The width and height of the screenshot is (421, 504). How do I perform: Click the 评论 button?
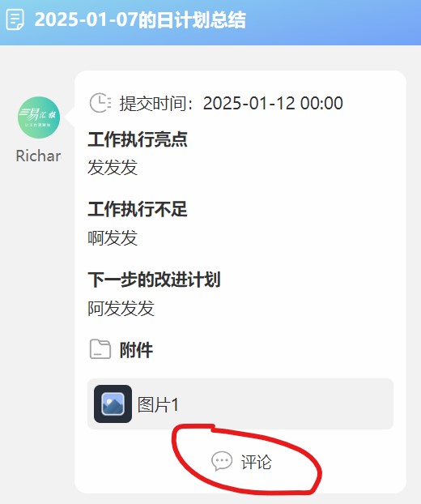241,462
